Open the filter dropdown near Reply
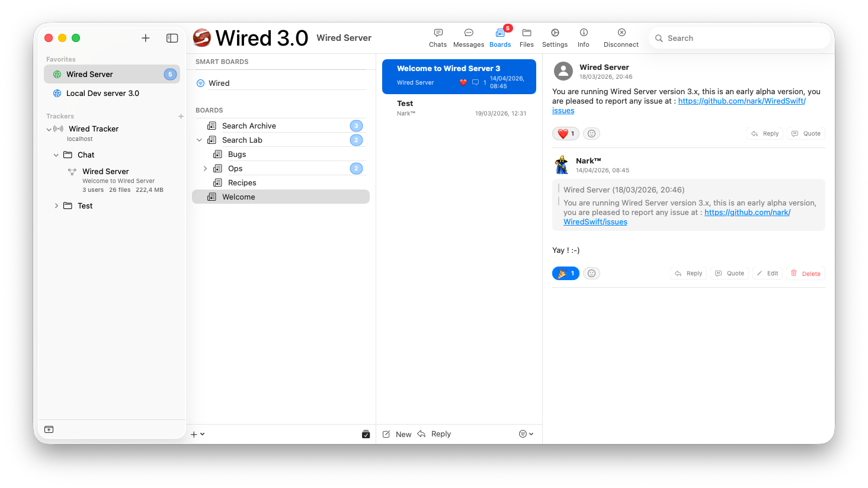The height and width of the screenshot is (488, 868). pyautogui.click(x=524, y=434)
